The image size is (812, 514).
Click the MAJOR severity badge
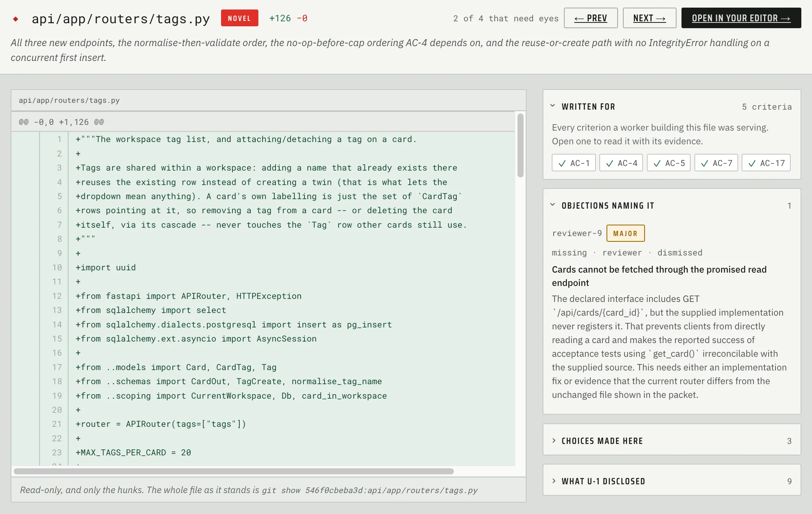tap(625, 233)
